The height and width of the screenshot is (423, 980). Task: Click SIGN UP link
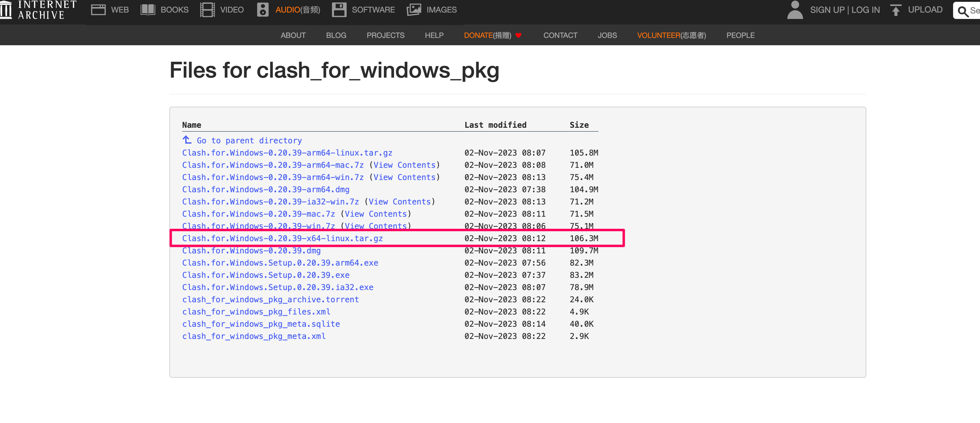pos(827,10)
